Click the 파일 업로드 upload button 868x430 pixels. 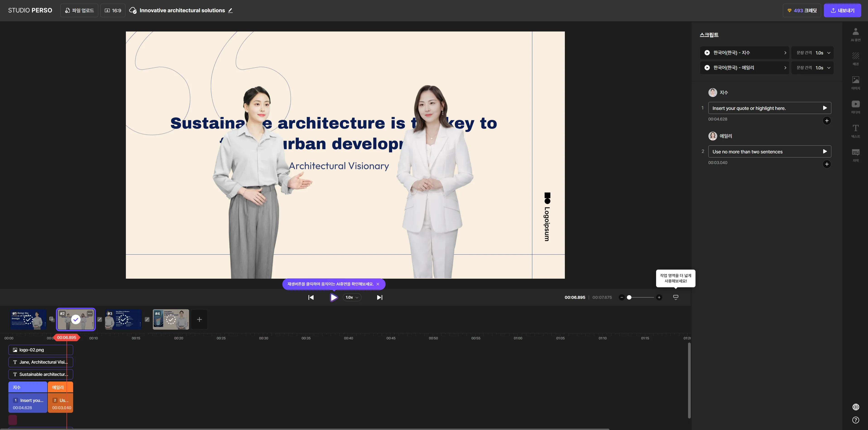coord(79,10)
